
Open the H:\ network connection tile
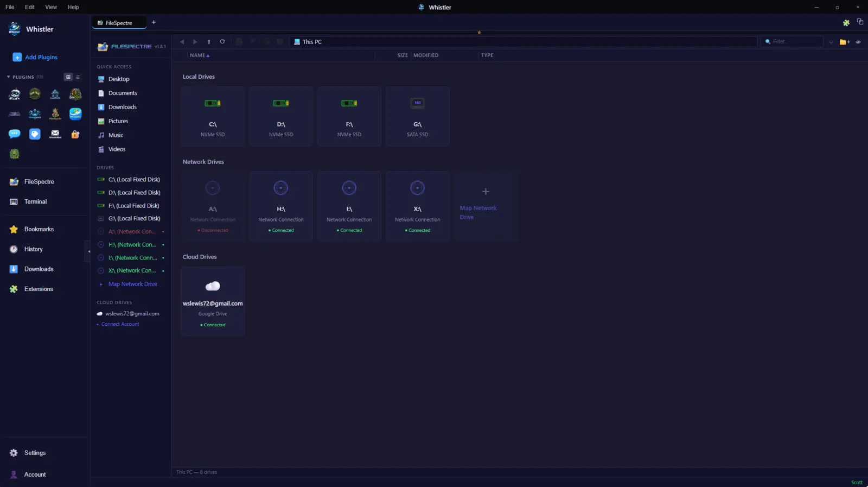coord(281,206)
